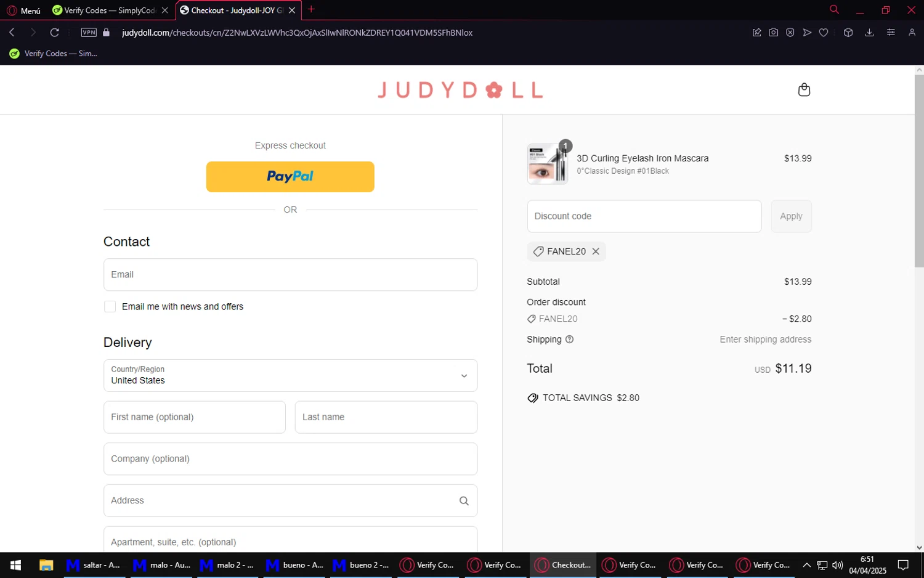Click the Company (optional) field

pyautogui.click(x=290, y=459)
